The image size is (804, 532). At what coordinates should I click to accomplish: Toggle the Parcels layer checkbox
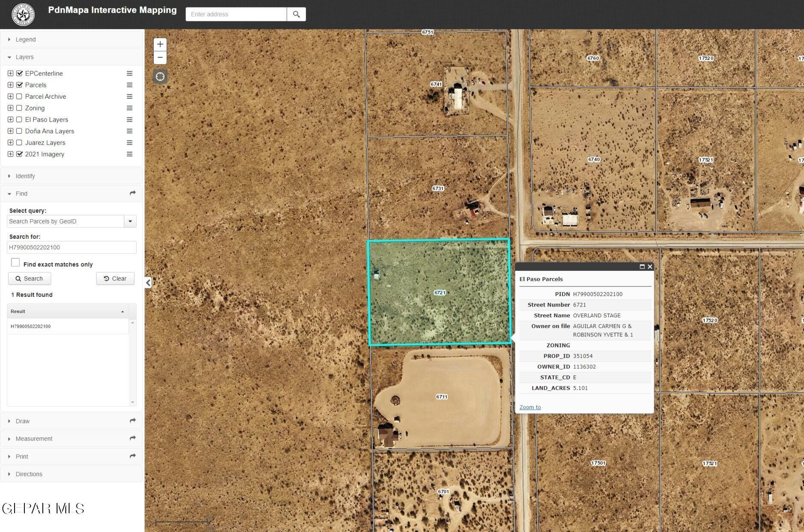click(19, 85)
